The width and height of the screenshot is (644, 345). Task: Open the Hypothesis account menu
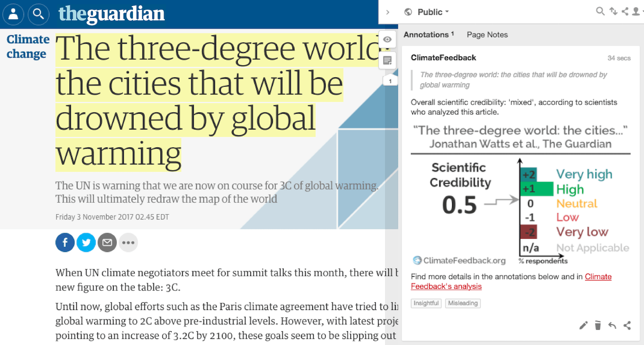637,12
